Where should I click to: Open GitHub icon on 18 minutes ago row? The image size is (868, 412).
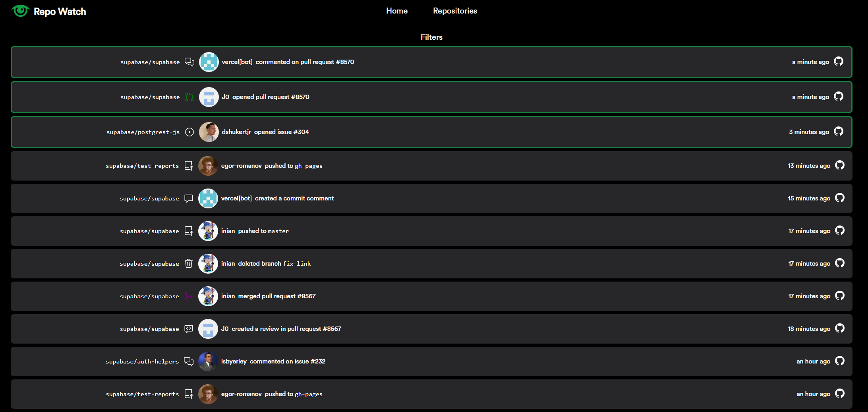click(840, 328)
